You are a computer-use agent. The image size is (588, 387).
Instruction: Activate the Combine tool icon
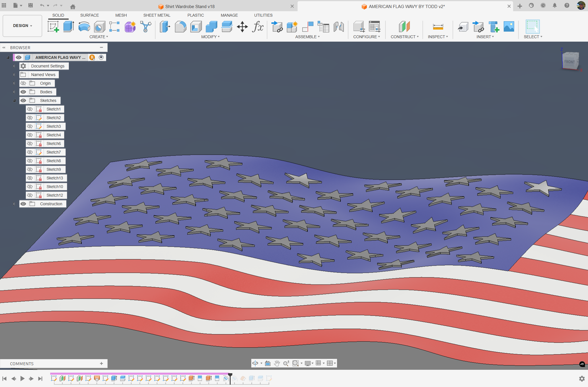tap(211, 27)
